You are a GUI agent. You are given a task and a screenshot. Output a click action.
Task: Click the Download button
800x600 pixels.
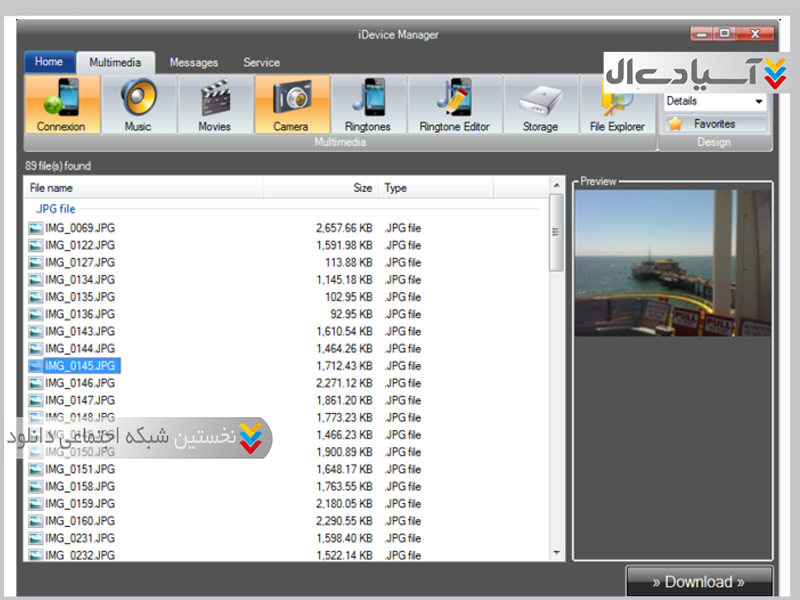pyautogui.click(x=699, y=582)
